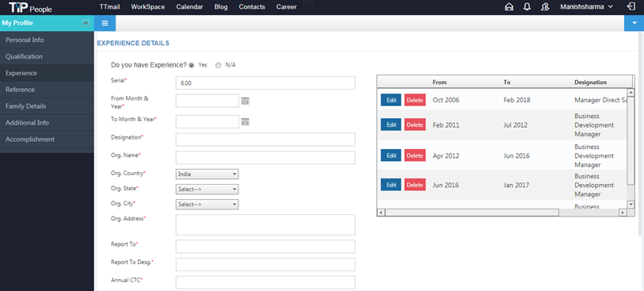The width and height of the screenshot is (644, 291).
Task: Edit the Oct 2006 experience row
Action: pos(391,100)
